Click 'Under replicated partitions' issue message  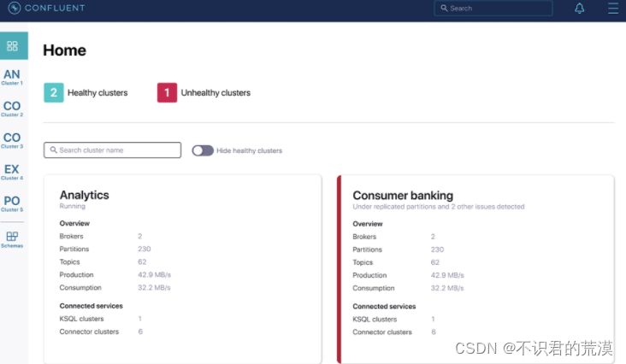click(x=439, y=207)
